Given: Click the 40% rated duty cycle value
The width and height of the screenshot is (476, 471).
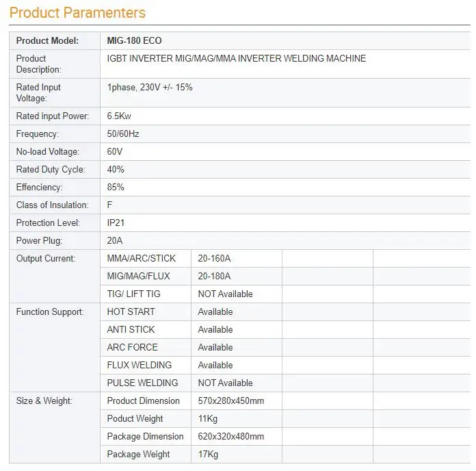Looking at the screenshot, I should (x=116, y=170).
